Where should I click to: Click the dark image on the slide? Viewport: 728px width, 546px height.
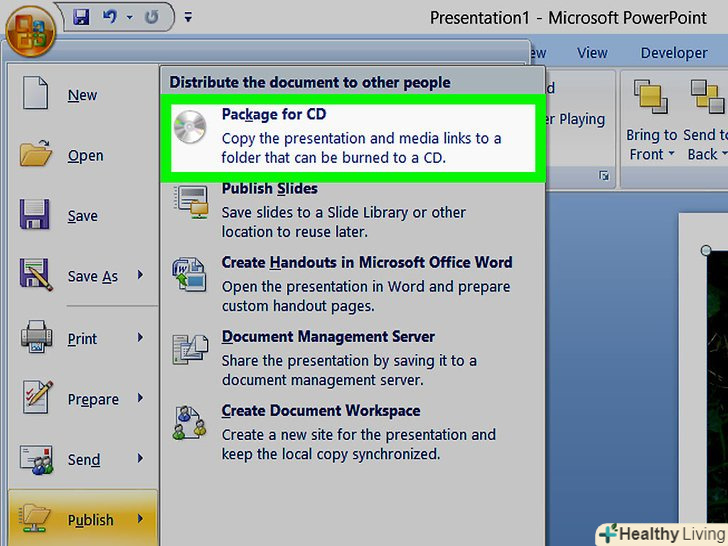pos(717,385)
